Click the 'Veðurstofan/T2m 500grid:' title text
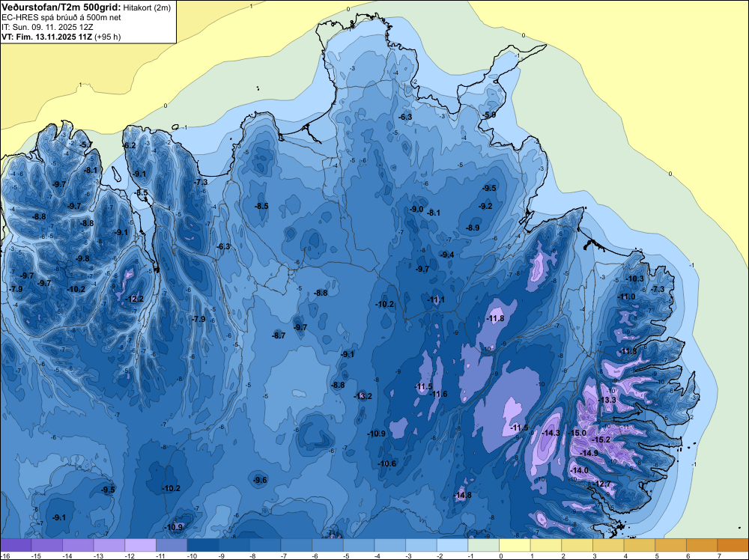The width and height of the screenshot is (749, 560). click(x=61, y=7)
